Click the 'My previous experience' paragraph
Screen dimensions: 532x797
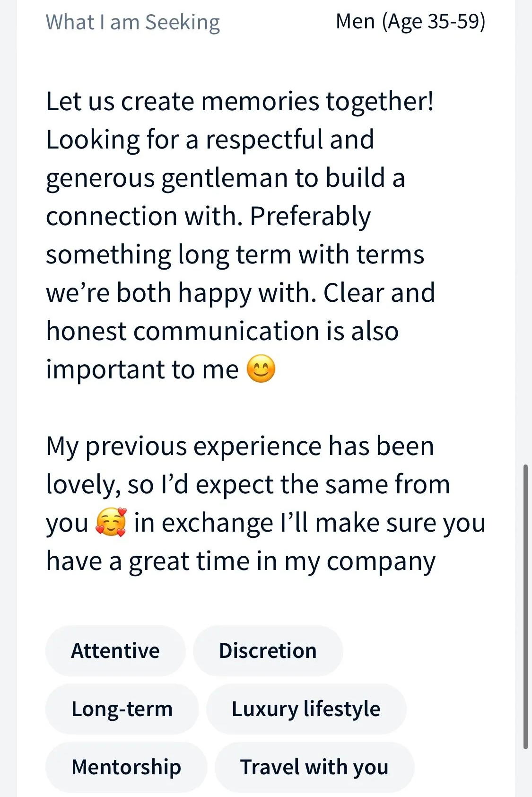click(x=266, y=503)
